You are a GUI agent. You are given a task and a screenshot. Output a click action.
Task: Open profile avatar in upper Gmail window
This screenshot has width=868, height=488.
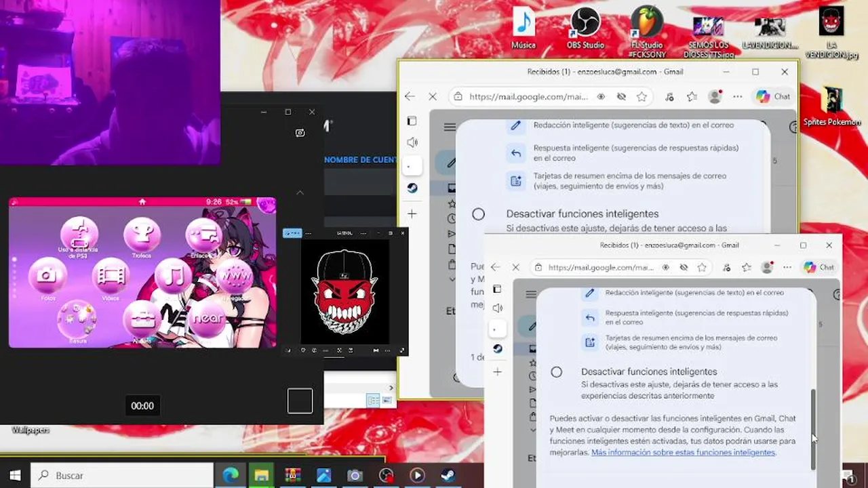(x=715, y=97)
